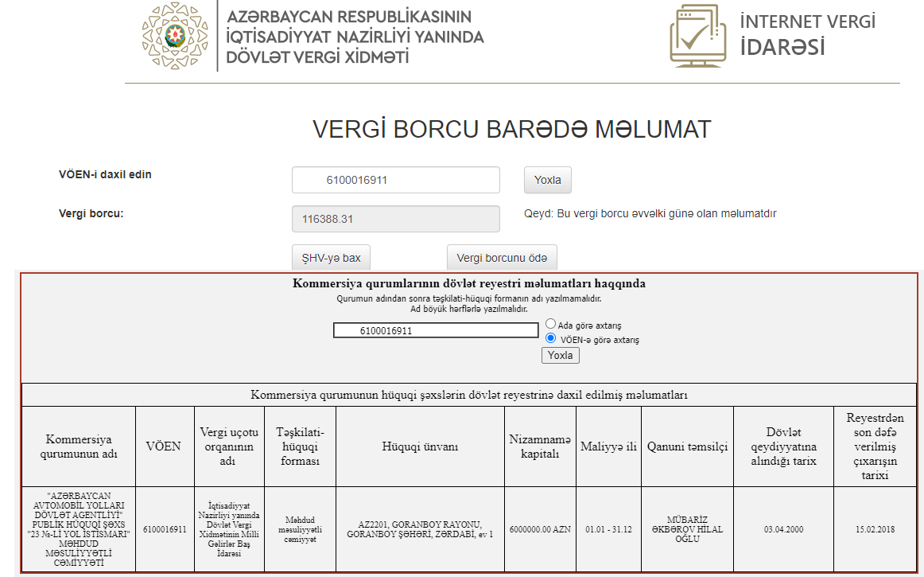Focus the registry search box containing 6100016911
The image size is (924, 577).
pyautogui.click(x=436, y=330)
